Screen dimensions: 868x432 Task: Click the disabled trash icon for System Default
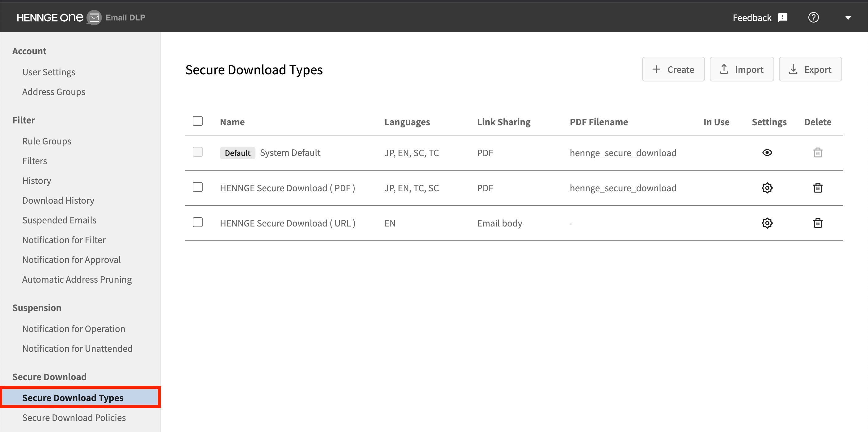(818, 152)
